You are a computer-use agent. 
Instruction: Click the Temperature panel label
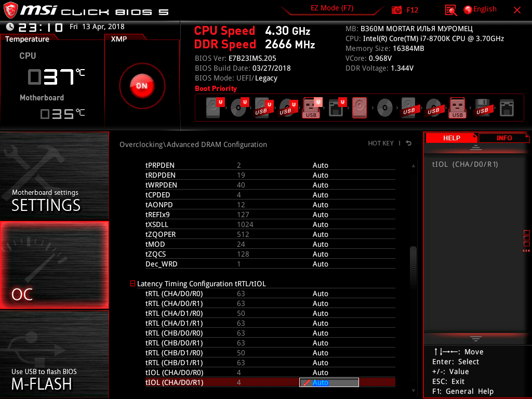pos(27,39)
